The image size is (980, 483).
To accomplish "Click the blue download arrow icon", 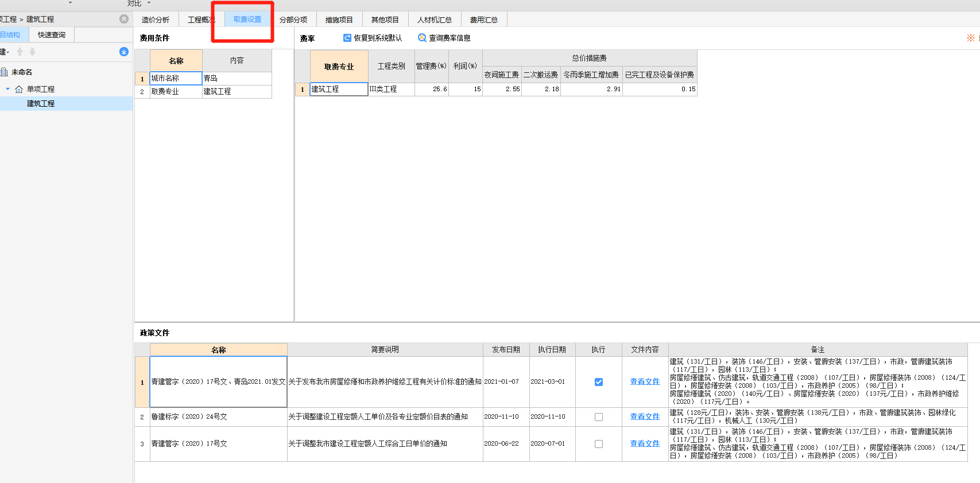I will coord(124,52).
